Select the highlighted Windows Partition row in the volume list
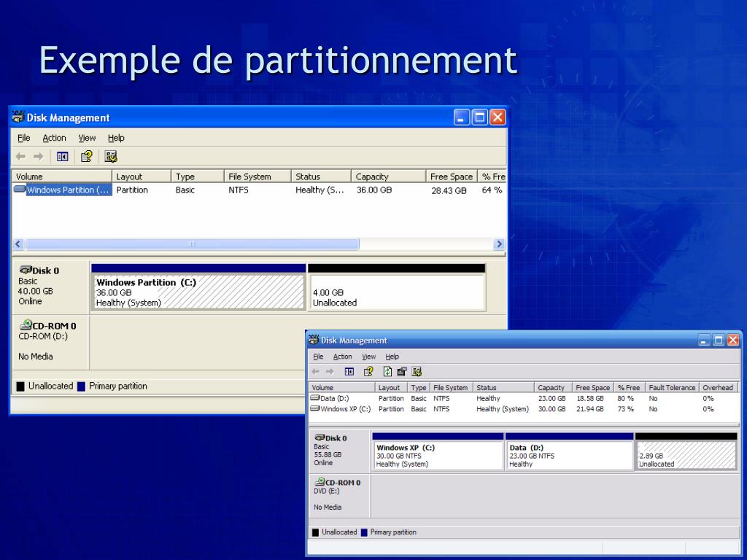Viewport: 747px width, 560px height. pos(259,190)
